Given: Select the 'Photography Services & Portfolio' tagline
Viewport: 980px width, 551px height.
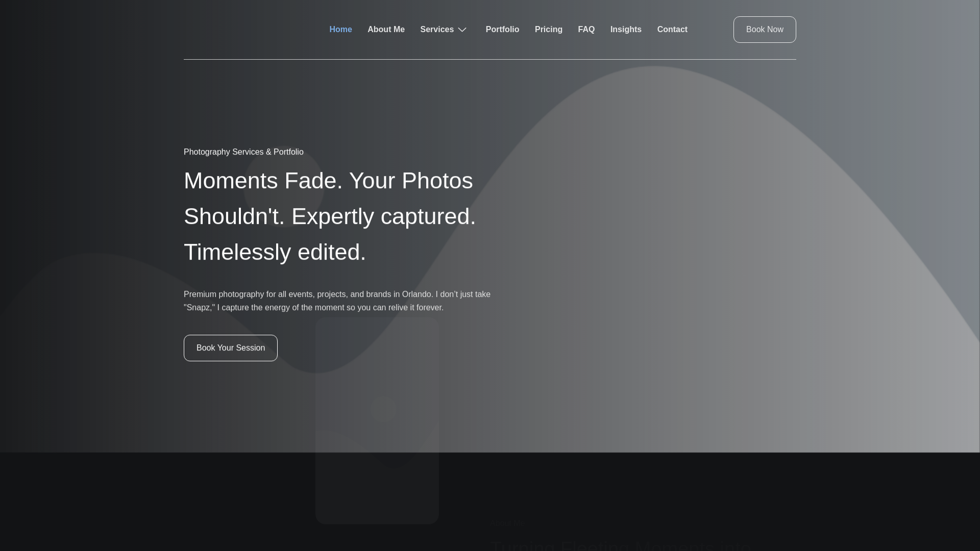Looking at the screenshot, I should [x=243, y=152].
